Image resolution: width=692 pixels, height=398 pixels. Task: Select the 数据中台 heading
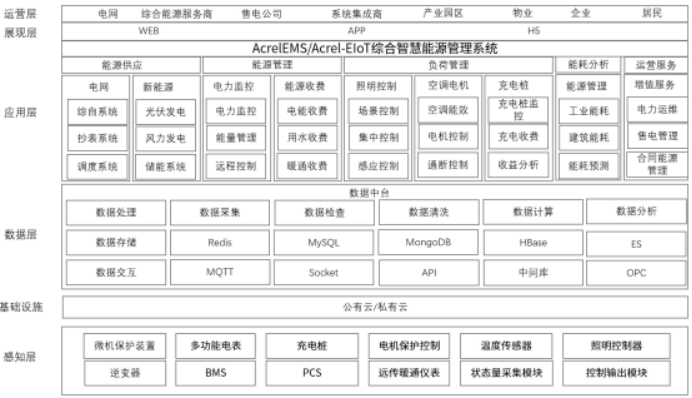[x=369, y=193]
